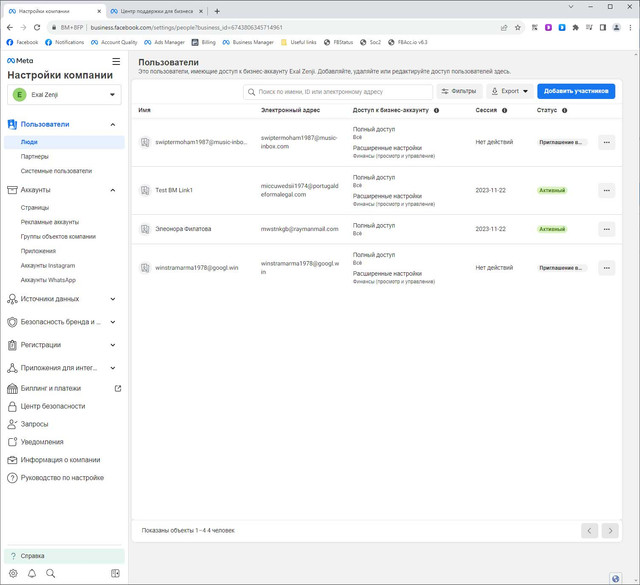Open Страницы under Аккаунты
The height and width of the screenshot is (585, 640).
[35, 208]
